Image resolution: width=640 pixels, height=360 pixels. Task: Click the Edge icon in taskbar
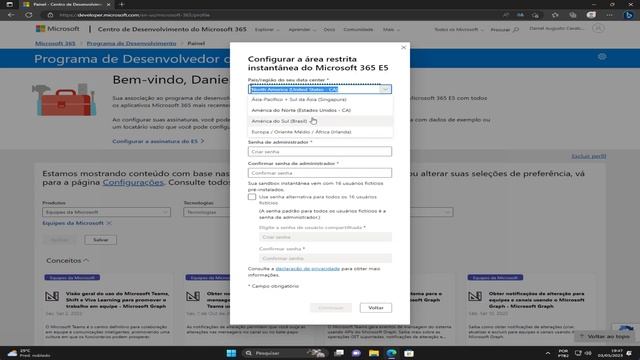[391, 353]
